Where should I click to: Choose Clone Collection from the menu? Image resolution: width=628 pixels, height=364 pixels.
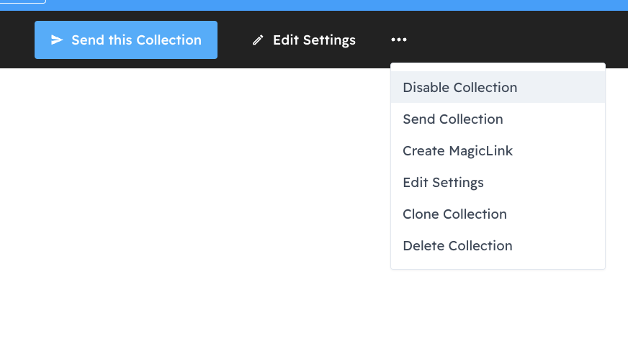(x=454, y=214)
